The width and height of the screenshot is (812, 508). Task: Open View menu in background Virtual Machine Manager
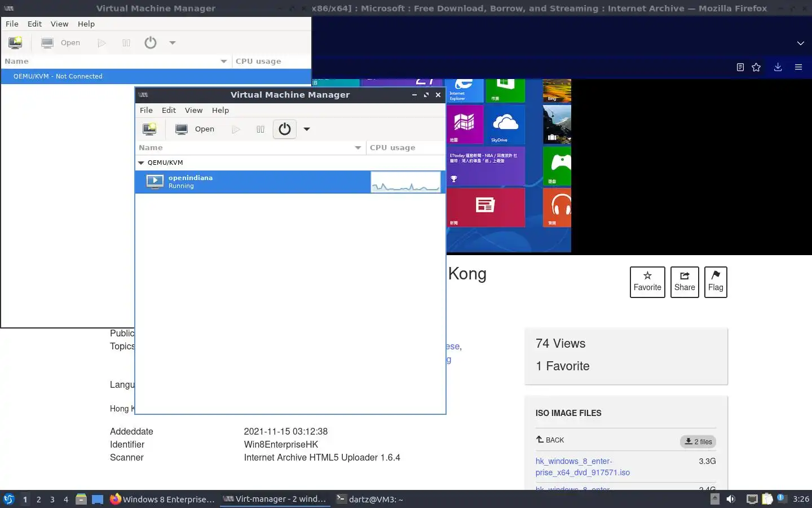coord(59,24)
